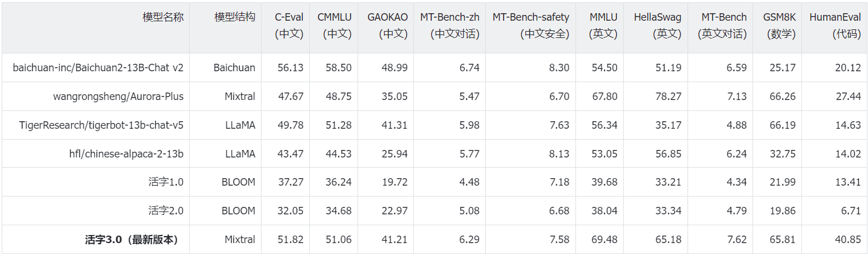The width and height of the screenshot is (868, 254).
Task: Click the GSM8K (数学) column header
Action: (x=779, y=25)
